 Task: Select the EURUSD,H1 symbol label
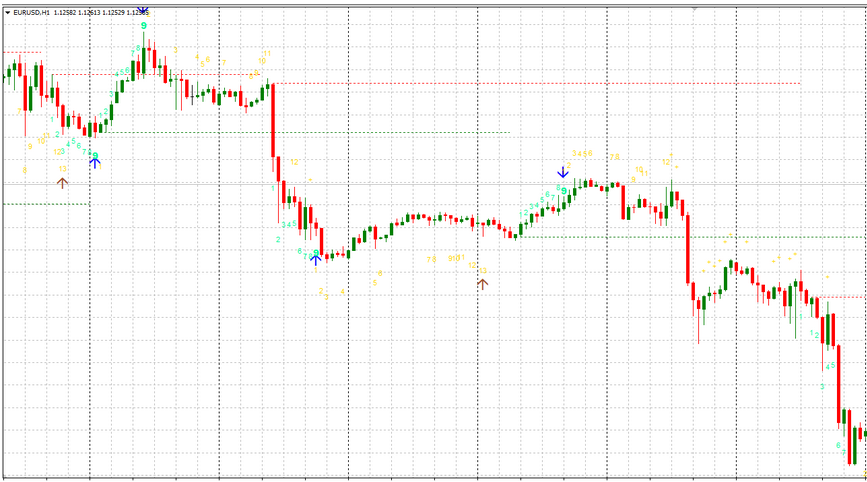pyautogui.click(x=32, y=12)
